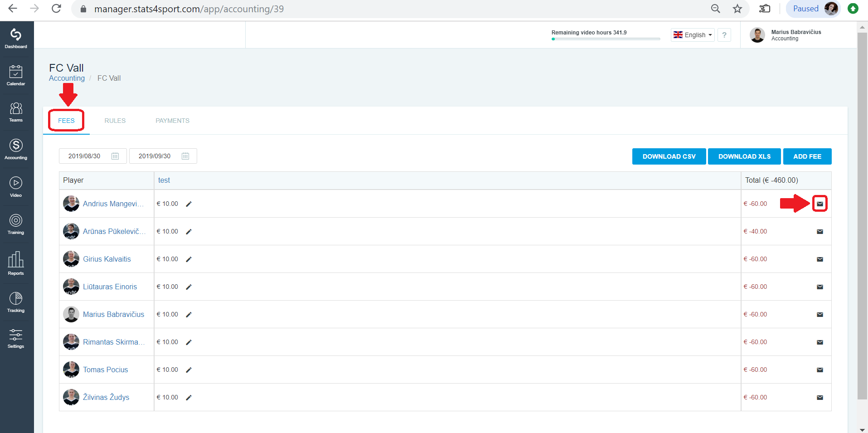Switch to the RULES tab
This screenshot has height=433, width=868.
(x=115, y=121)
